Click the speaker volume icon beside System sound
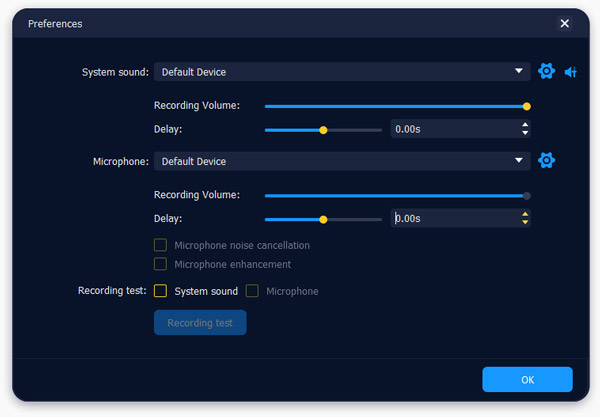 tap(571, 72)
